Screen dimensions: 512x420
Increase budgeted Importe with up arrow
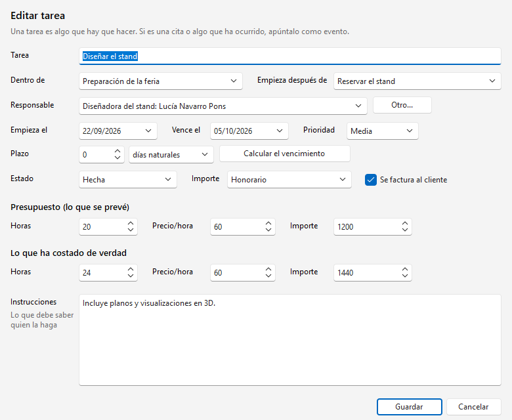click(x=405, y=223)
